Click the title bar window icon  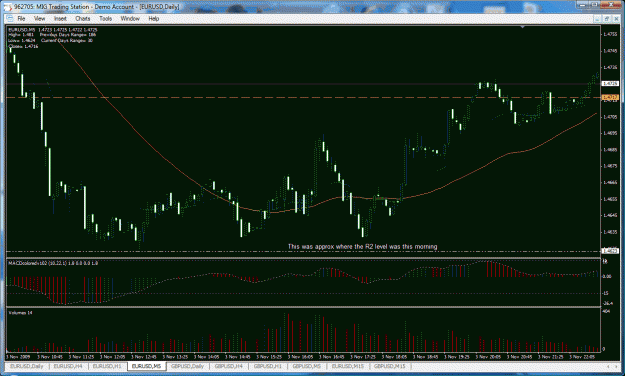9,6
